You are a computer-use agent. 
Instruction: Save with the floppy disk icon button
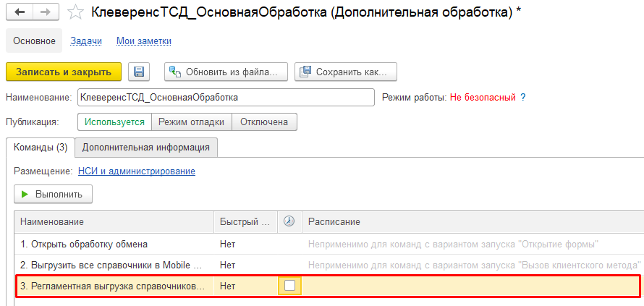(139, 72)
